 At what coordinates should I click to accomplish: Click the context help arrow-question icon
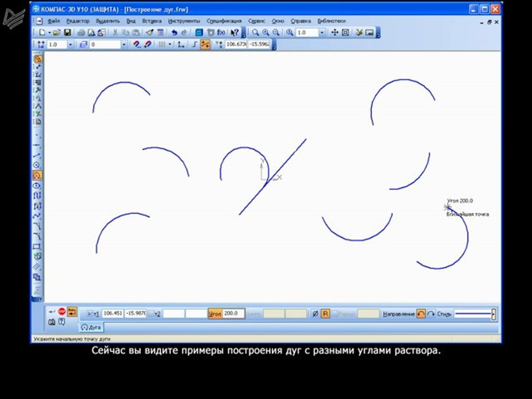tap(234, 33)
